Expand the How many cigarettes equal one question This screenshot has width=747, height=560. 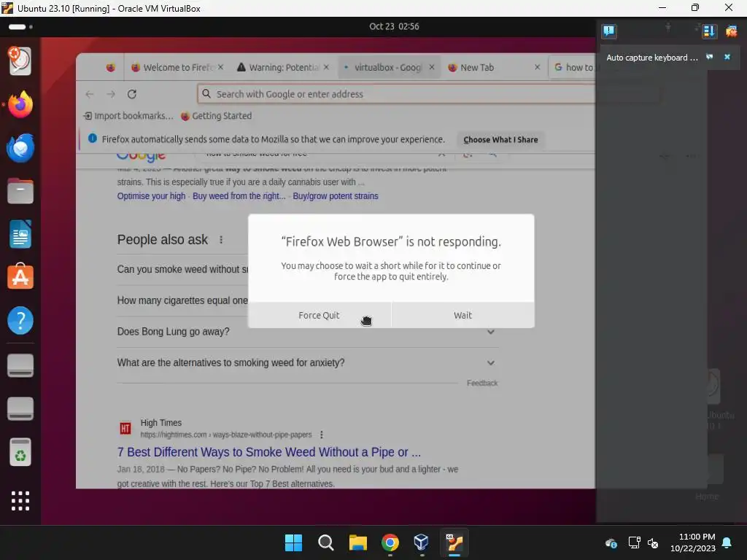coord(182,300)
